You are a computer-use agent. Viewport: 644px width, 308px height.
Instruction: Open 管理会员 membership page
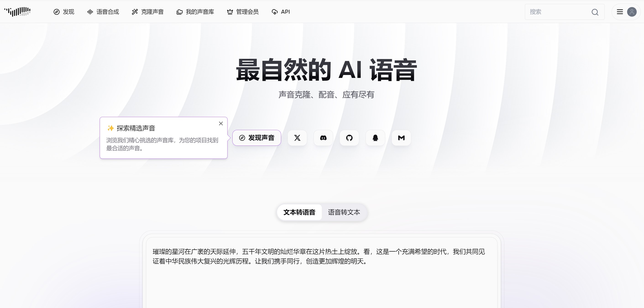click(x=243, y=12)
